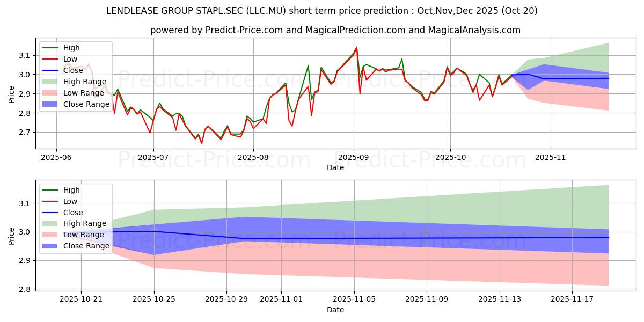
Task: Click the Date x-axis label of bottom chart
Action: point(335,310)
